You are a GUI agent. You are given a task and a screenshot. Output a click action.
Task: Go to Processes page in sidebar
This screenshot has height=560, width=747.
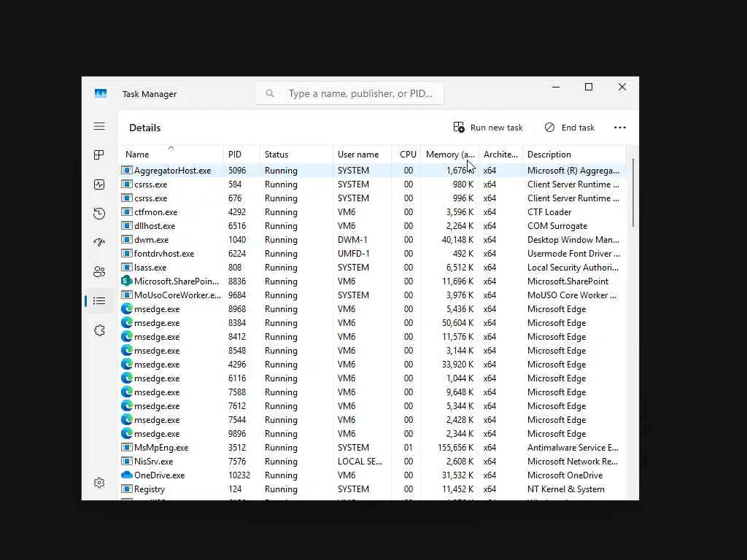(x=99, y=155)
